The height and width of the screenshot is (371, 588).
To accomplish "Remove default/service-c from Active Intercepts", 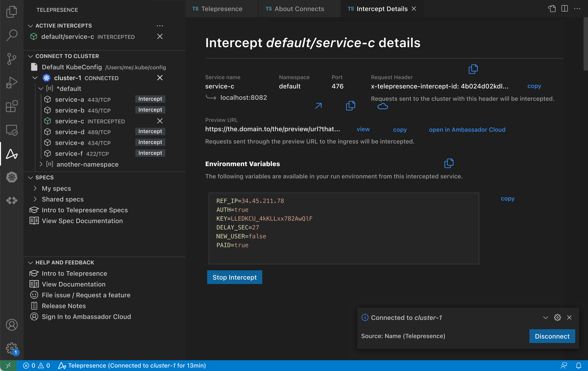I will pyautogui.click(x=160, y=36).
